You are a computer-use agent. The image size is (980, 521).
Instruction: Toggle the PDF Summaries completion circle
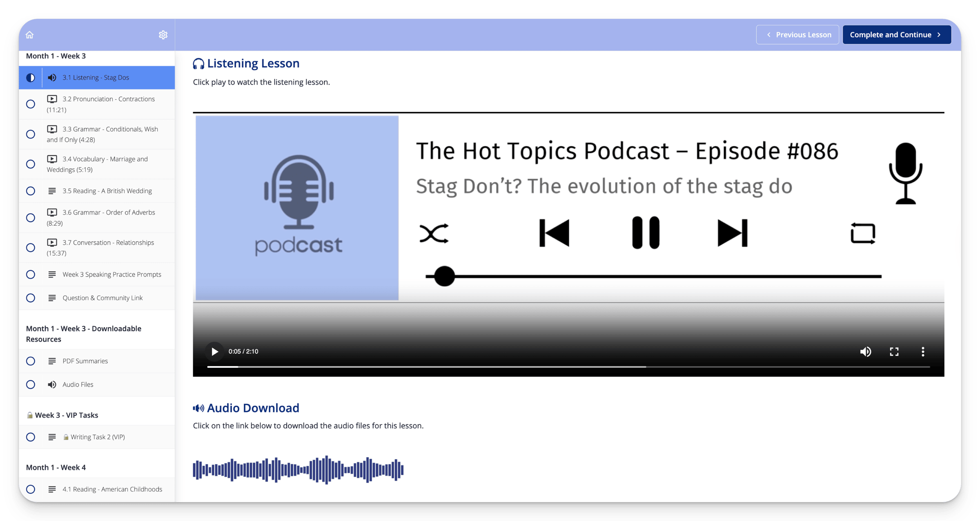(x=31, y=361)
